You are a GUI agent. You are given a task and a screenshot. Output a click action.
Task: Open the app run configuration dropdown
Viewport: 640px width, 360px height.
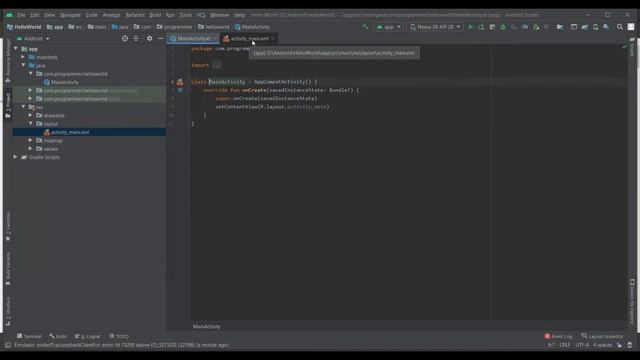388,27
